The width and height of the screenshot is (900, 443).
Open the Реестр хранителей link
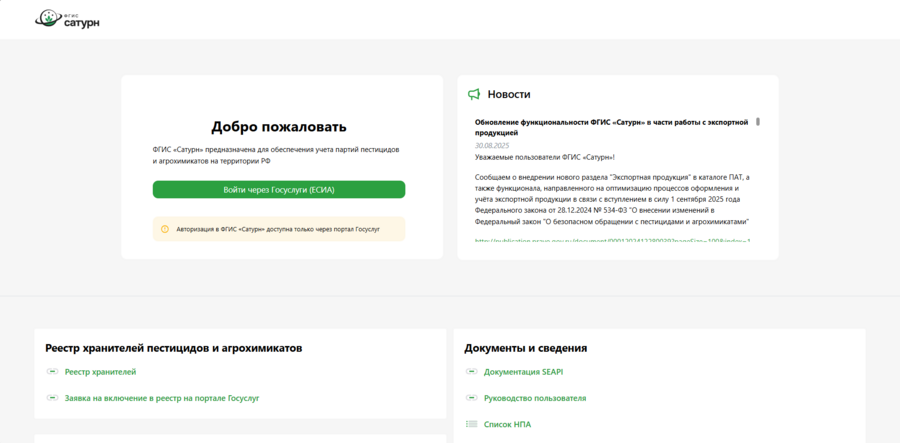pos(100,372)
